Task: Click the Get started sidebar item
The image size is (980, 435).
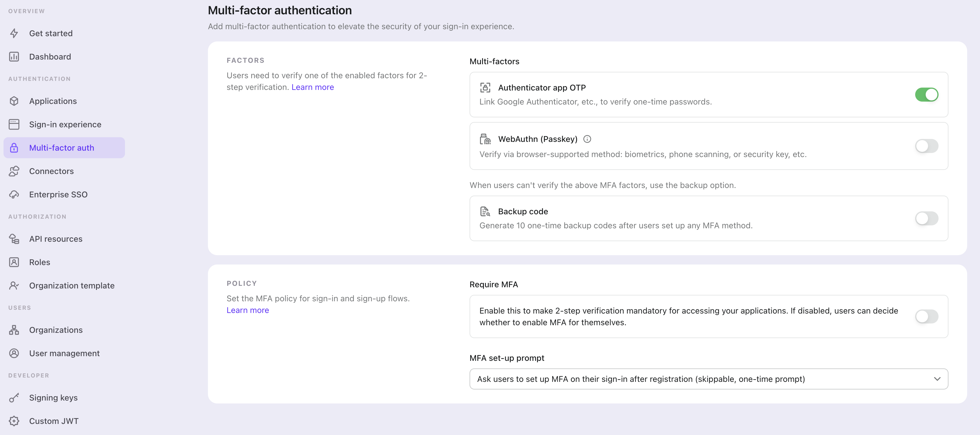Action: click(x=51, y=32)
